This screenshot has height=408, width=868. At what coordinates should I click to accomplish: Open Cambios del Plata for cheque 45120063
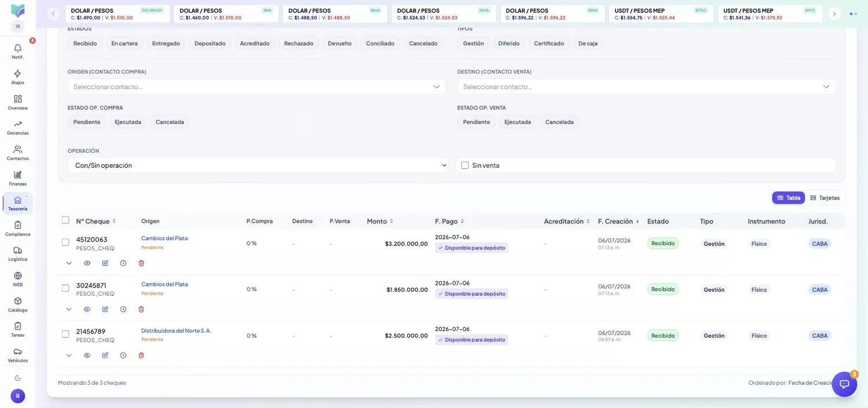[164, 238]
